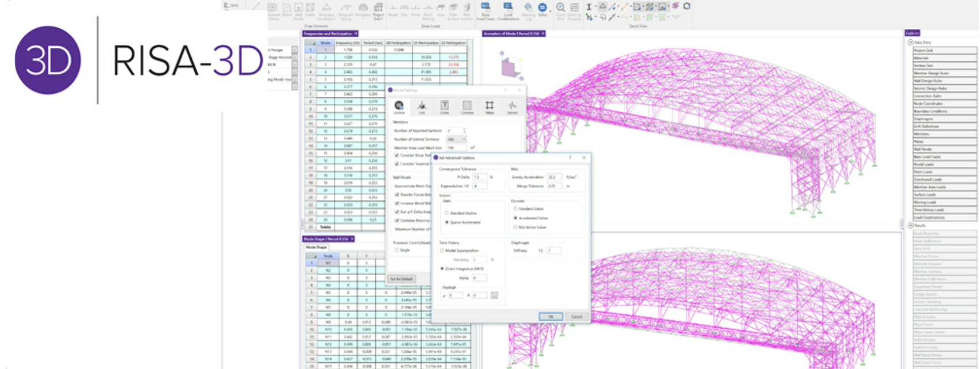This screenshot has width=980, height=369.
Task: Open Member Design Rules in Explorer
Action: 944,73
